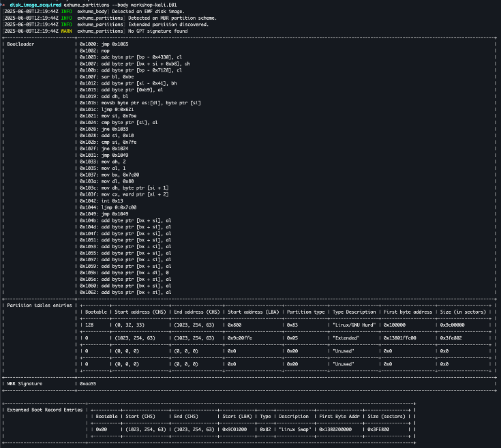
Task: Click the sector size value '0x9c00000'
Action: [453, 325]
